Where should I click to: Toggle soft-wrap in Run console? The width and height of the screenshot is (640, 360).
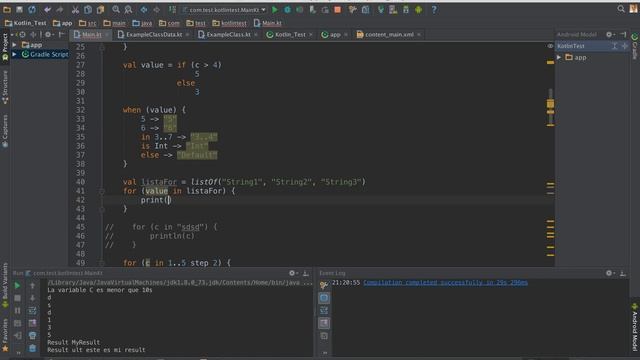[x=32, y=311]
